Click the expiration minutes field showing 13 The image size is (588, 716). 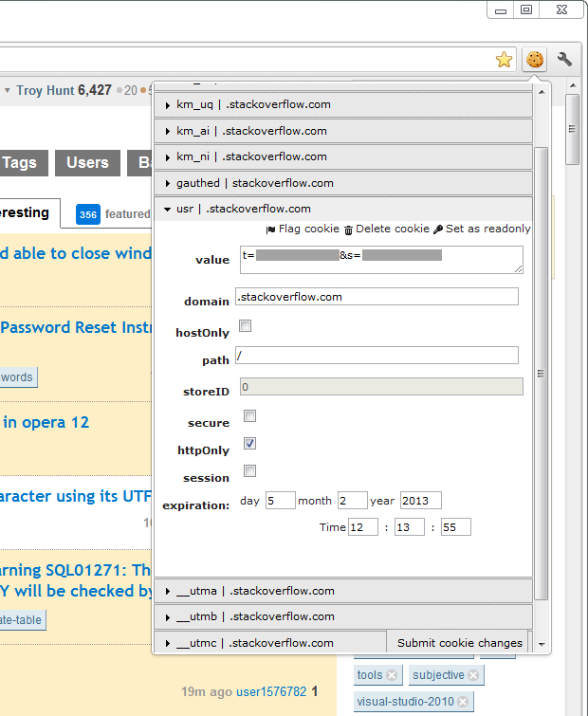click(x=410, y=527)
